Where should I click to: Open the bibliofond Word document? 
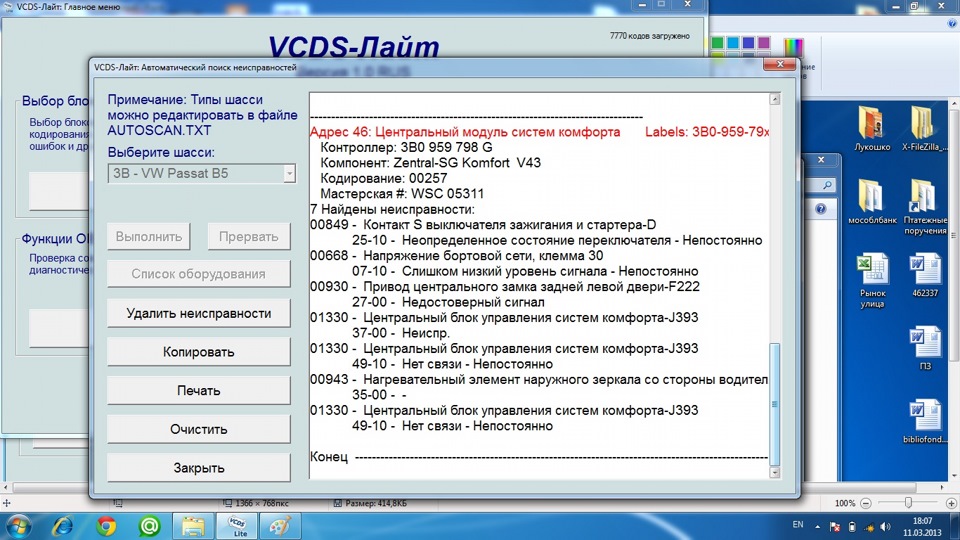[x=924, y=421]
